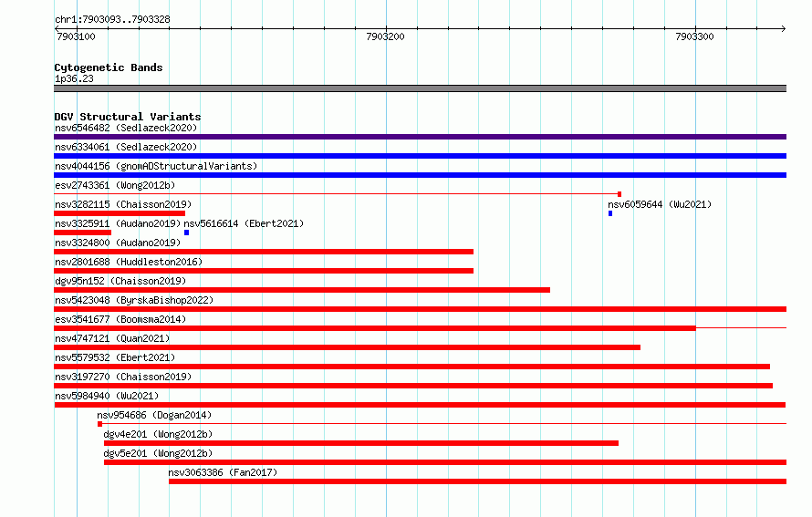Select esv2743361 (Wong2012b) label

[x=115, y=185]
